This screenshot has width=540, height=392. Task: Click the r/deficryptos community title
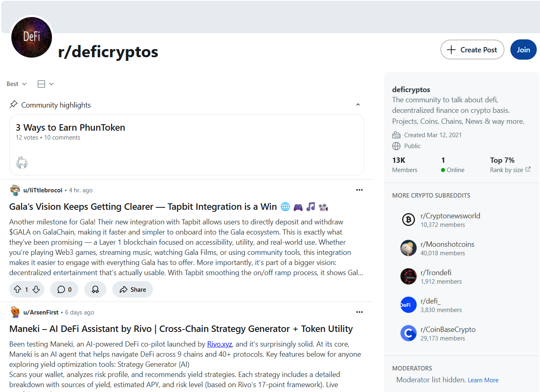pyautogui.click(x=108, y=52)
